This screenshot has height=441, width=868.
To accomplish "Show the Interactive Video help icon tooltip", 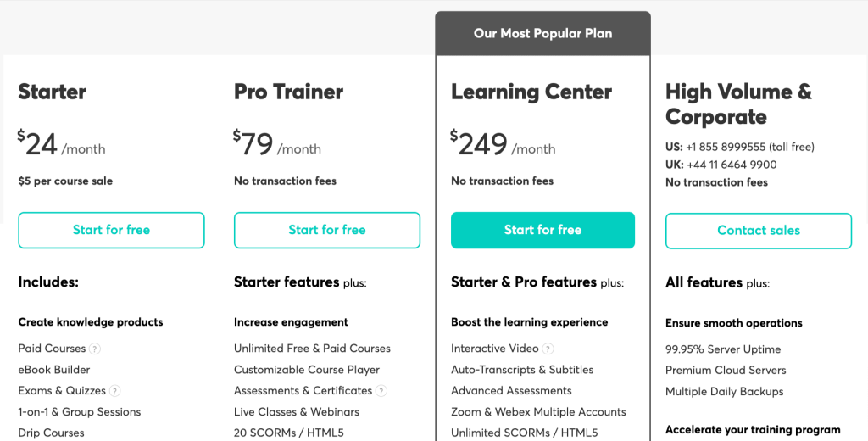I will pos(548,349).
